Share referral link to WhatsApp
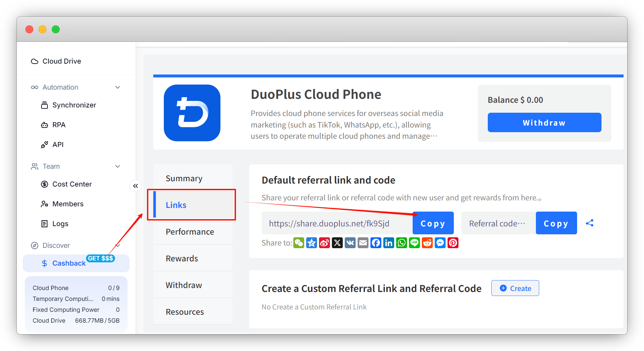This screenshot has width=644, height=351. tap(401, 243)
